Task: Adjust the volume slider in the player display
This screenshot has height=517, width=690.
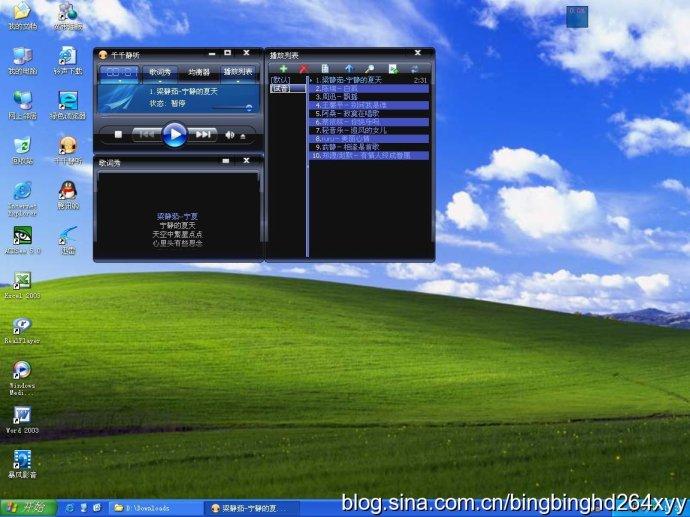Action: [232, 107]
